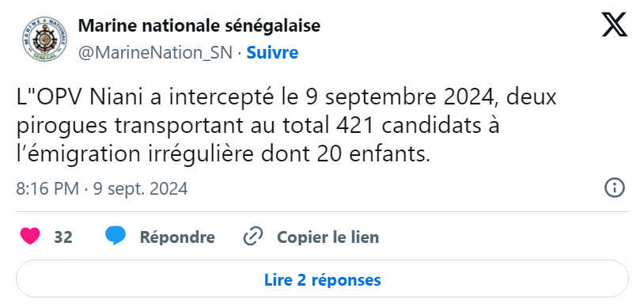
Task: Click the 9 sept. 2024 date link
Action: pos(141,188)
